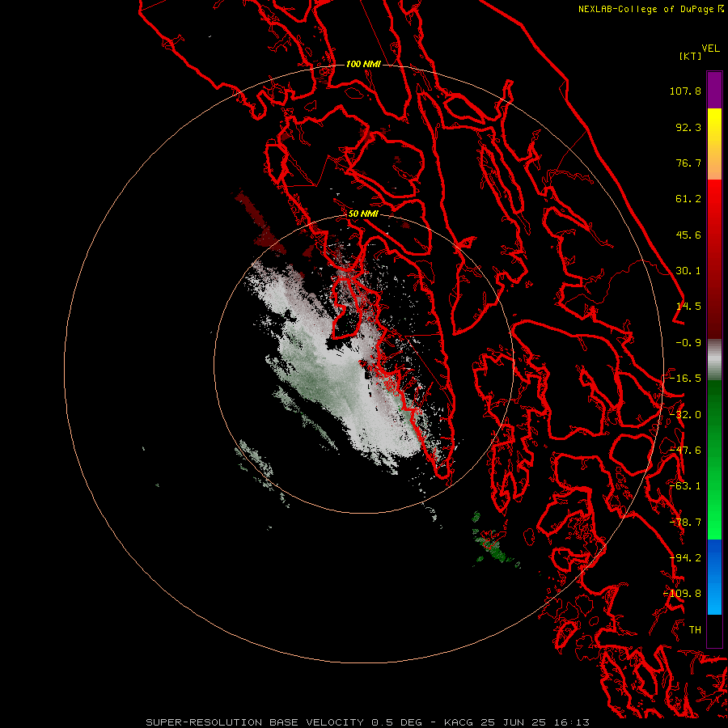This screenshot has width=728, height=728.
Task: Select the blue segment of the color bar
Action: [x=714, y=577]
